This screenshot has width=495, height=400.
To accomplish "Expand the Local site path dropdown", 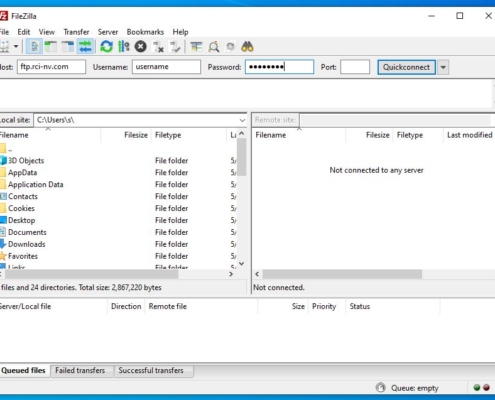I will coord(242,120).
